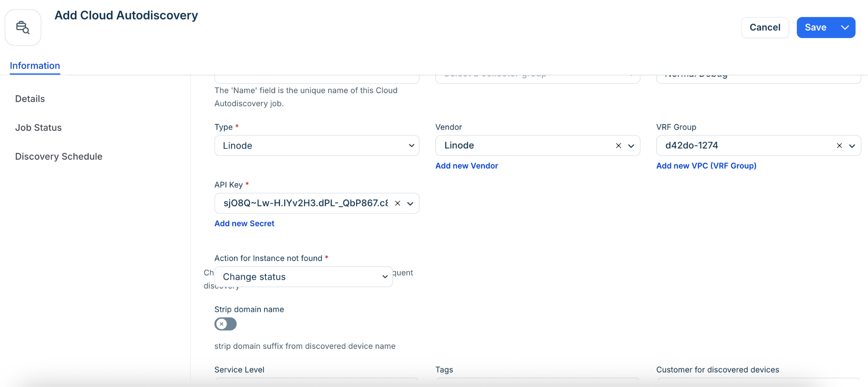Image resolution: width=868 pixels, height=387 pixels.
Task: Click the Name field description text
Action: coord(306,97)
